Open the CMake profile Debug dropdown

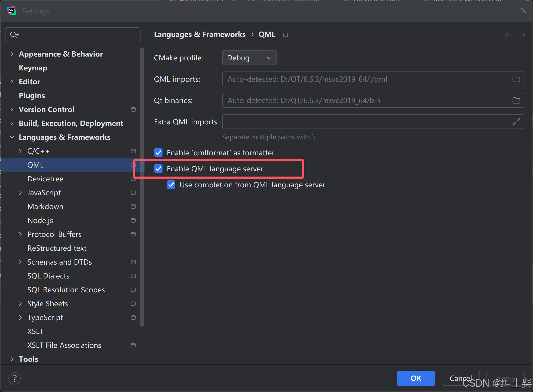click(249, 57)
